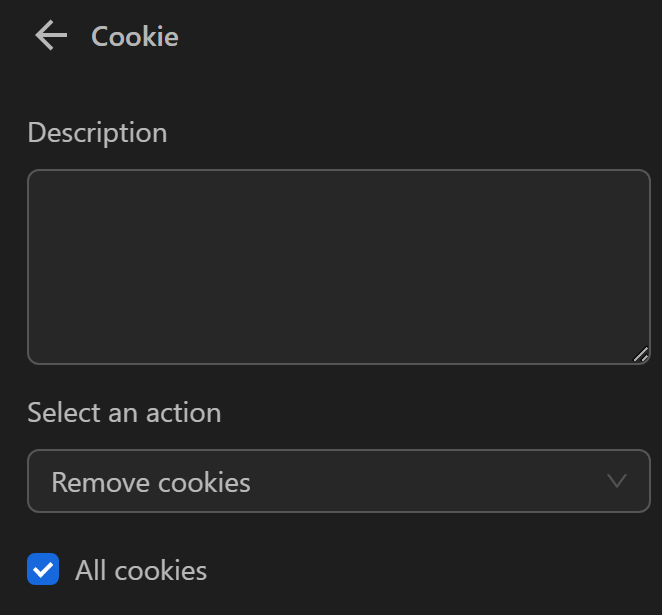Screen dimensions: 662x615
Task: Click the Select an action label
Action: (124, 413)
